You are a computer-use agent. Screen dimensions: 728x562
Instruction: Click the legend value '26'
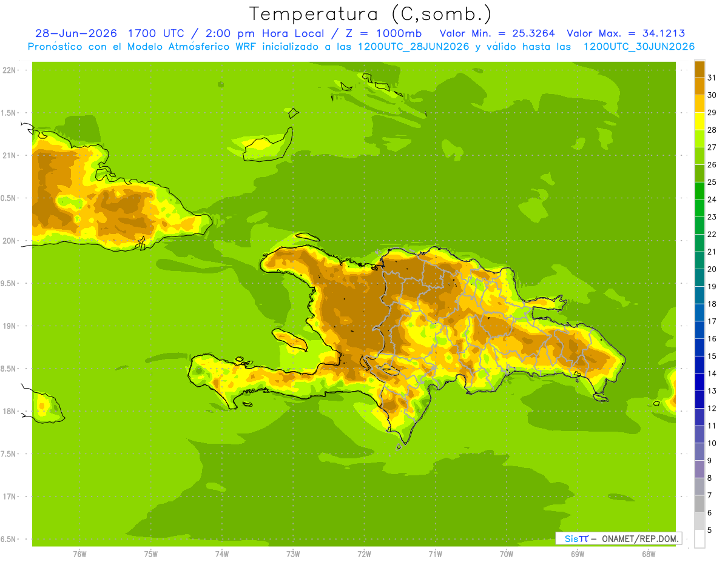pos(712,164)
